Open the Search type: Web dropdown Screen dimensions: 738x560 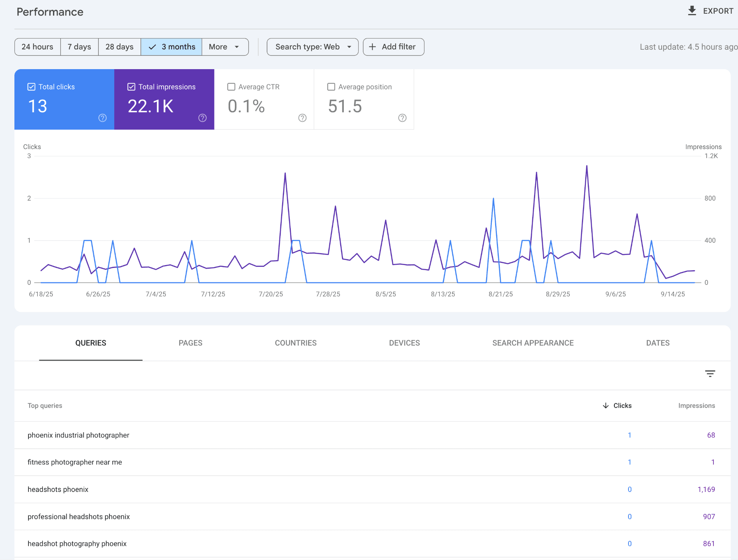[312, 47]
